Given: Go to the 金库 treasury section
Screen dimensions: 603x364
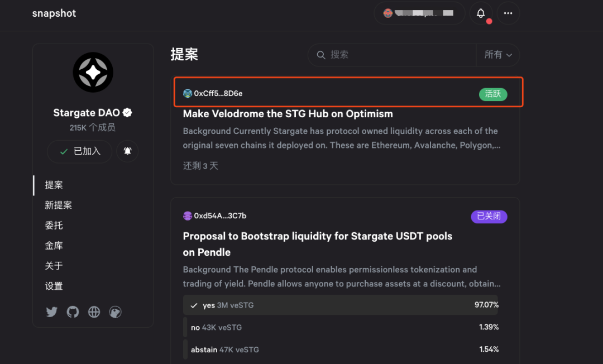Looking at the screenshot, I should [x=54, y=246].
